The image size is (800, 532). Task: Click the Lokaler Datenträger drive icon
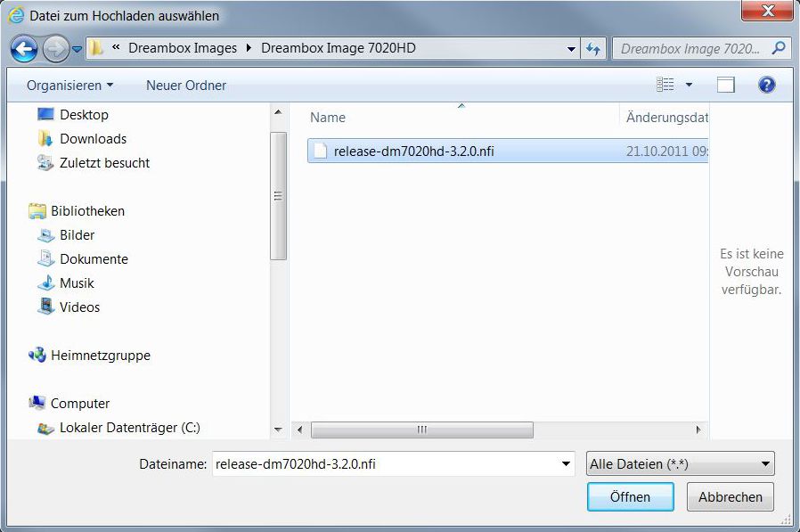point(45,429)
